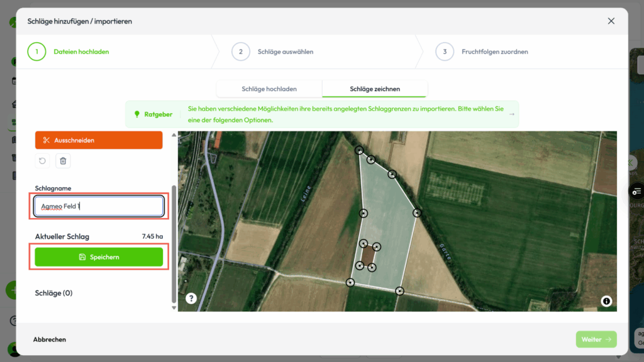Save the field with Speichern button
Viewport: 644px width, 362px height.
(99, 257)
